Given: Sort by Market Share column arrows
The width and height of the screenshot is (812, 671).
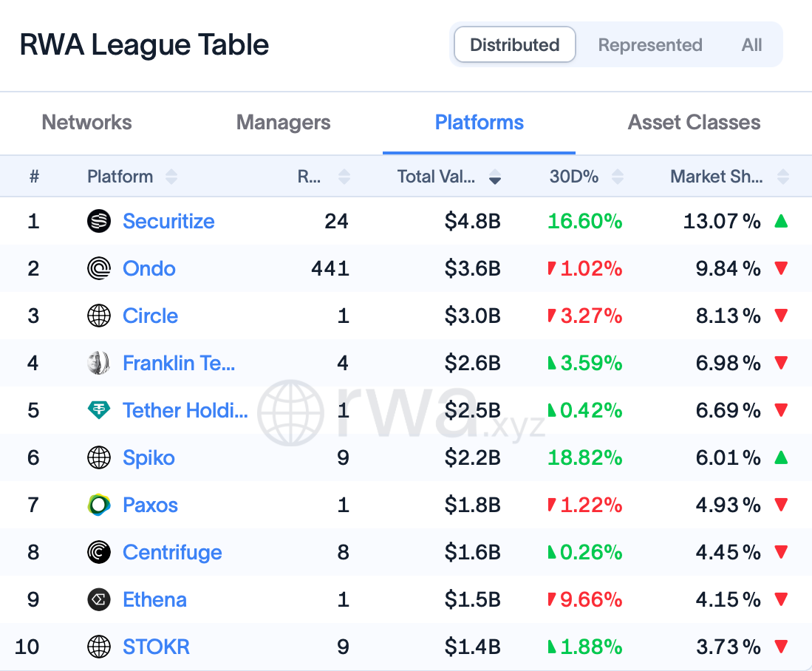Looking at the screenshot, I should [783, 177].
